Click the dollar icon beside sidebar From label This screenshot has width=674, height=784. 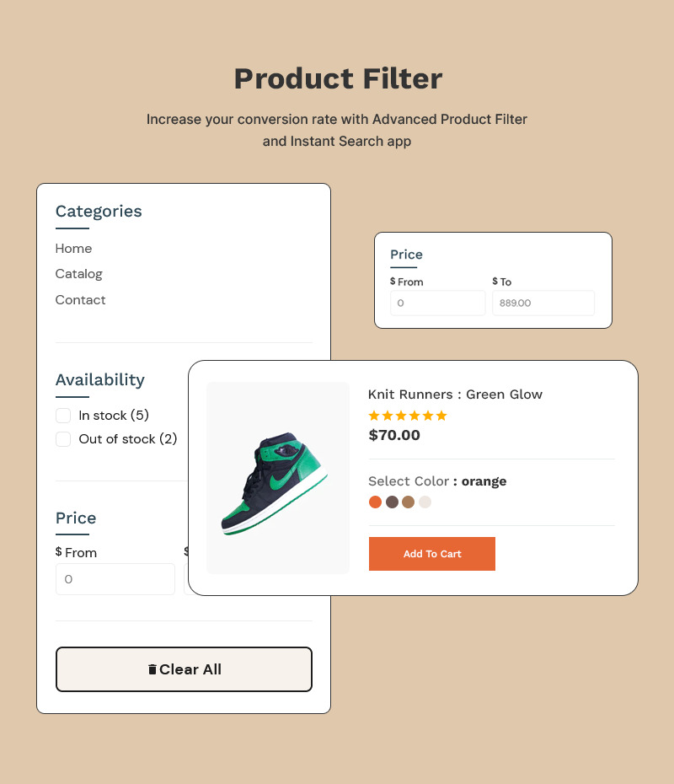tap(57, 552)
